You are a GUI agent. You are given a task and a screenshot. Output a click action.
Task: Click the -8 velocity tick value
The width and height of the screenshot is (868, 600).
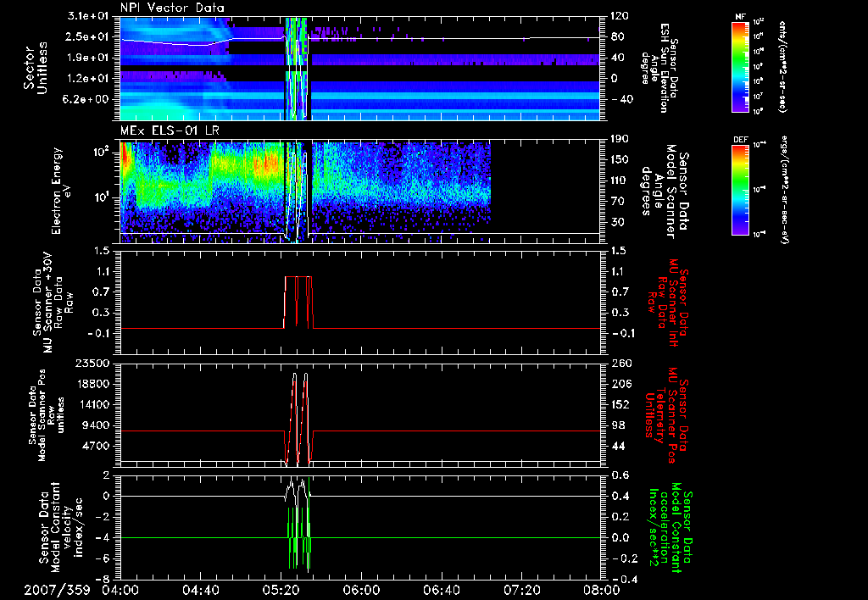tap(103, 579)
